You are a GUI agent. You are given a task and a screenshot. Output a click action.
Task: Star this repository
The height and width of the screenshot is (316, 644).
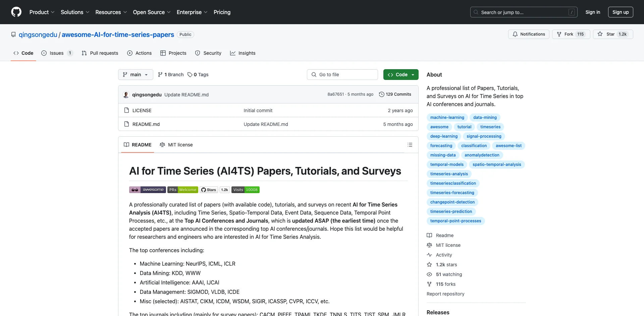(x=613, y=34)
